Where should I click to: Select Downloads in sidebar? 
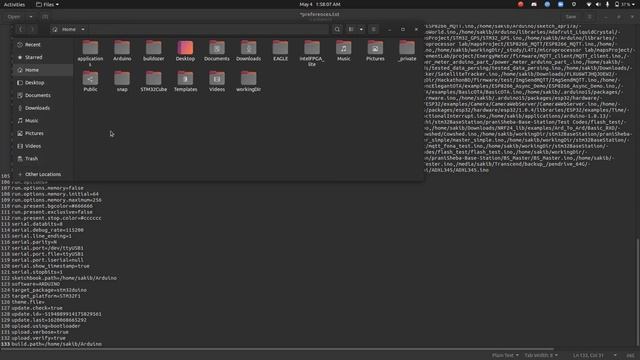tap(42, 108)
